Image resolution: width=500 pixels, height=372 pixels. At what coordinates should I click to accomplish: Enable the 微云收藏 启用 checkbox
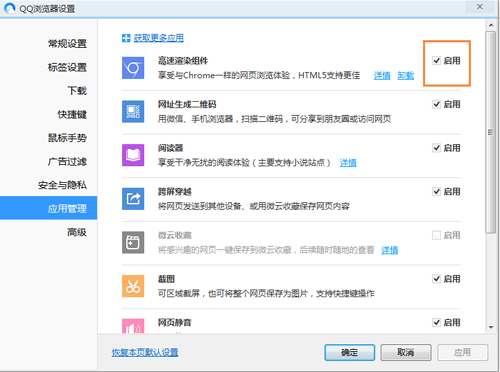pos(436,235)
